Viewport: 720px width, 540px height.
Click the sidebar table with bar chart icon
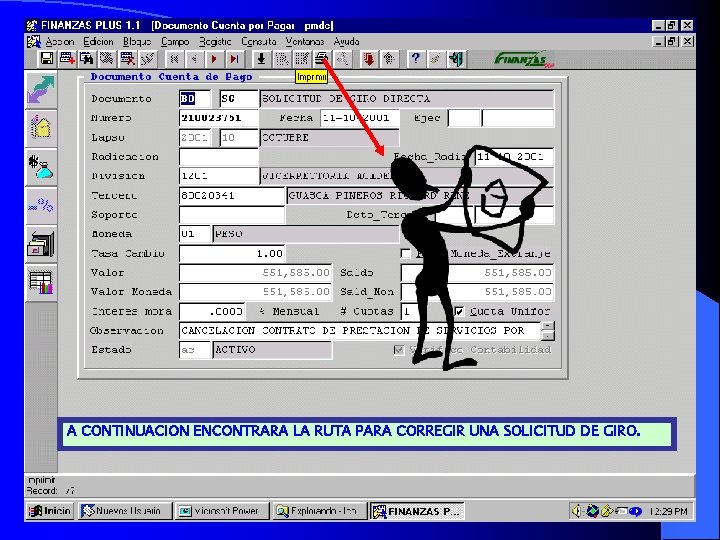click(41, 282)
